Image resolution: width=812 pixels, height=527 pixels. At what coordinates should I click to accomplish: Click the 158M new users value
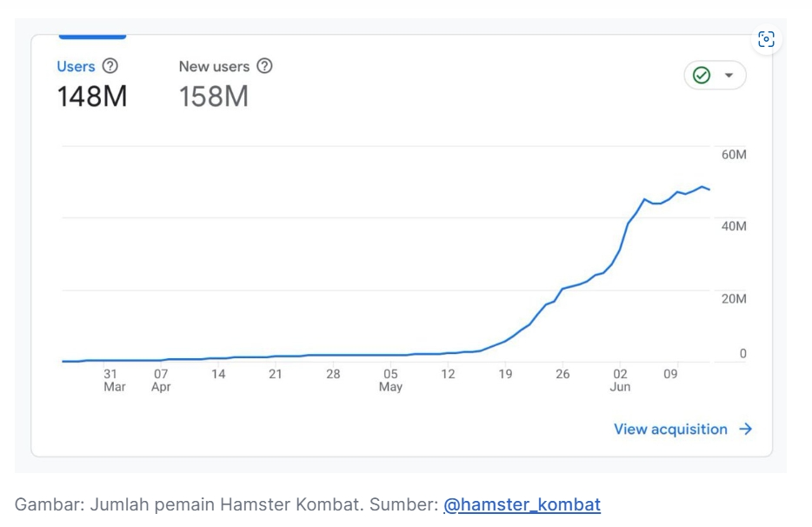(x=214, y=97)
